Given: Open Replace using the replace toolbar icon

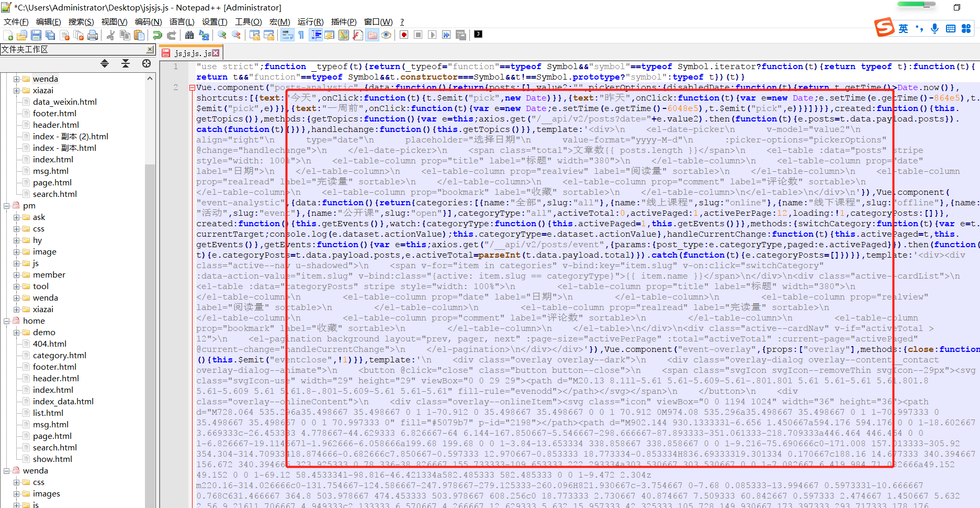Looking at the screenshot, I should [x=205, y=35].
